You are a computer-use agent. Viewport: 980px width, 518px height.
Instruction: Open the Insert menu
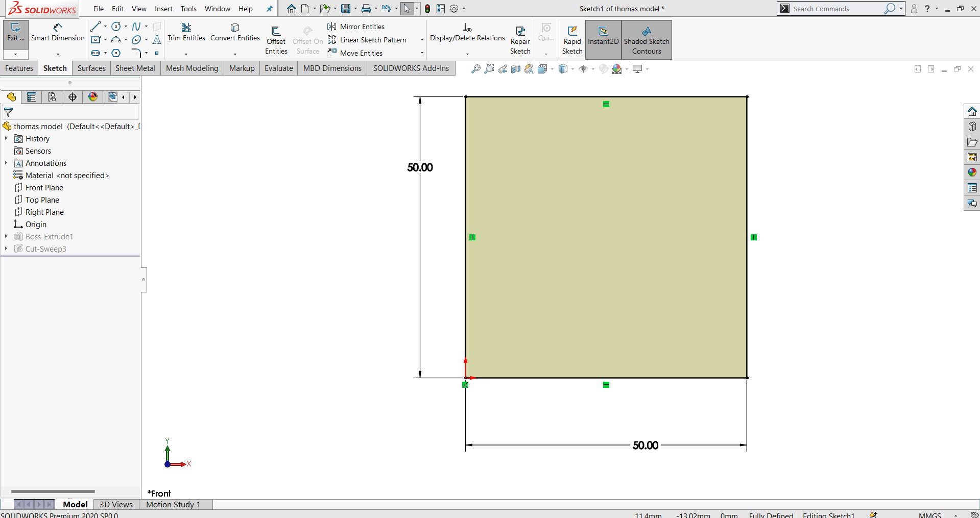pos(163,9)
